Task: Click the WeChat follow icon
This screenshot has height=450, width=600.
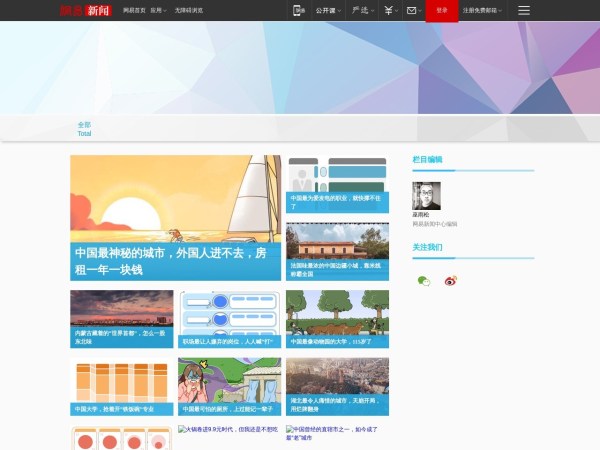Action: (423, 281)
